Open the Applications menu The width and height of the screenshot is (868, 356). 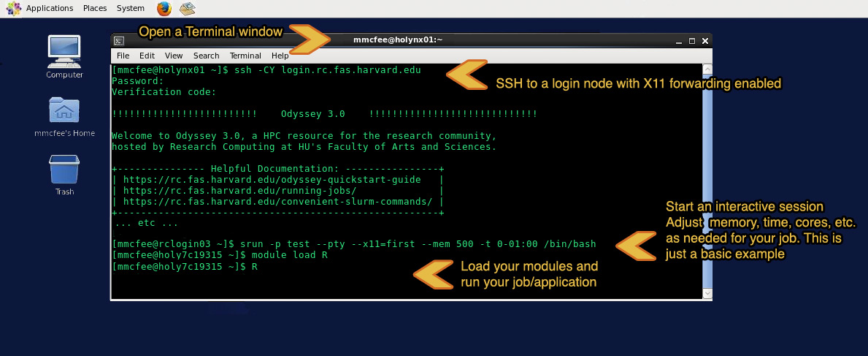pos(49,8)
